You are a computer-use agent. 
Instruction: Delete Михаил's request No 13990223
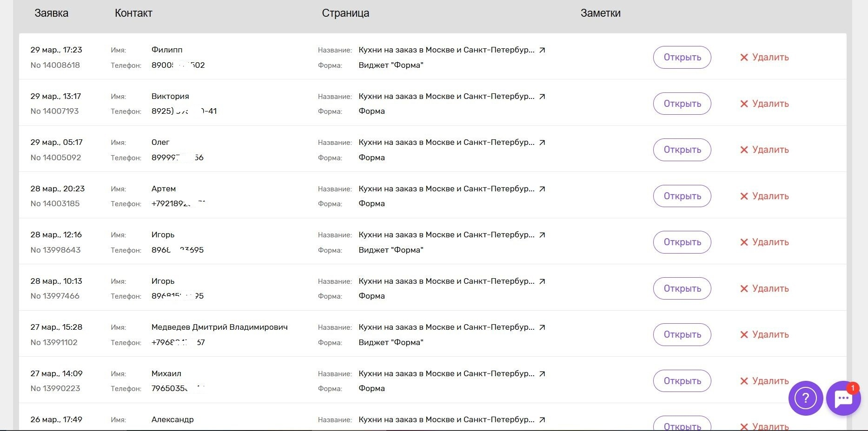(764, 381)
